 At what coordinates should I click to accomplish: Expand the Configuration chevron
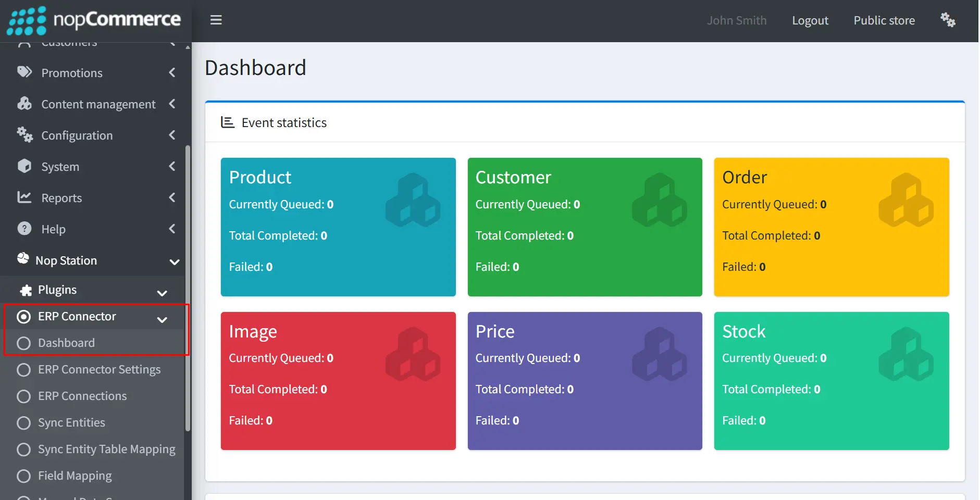[x=172, y=135]
